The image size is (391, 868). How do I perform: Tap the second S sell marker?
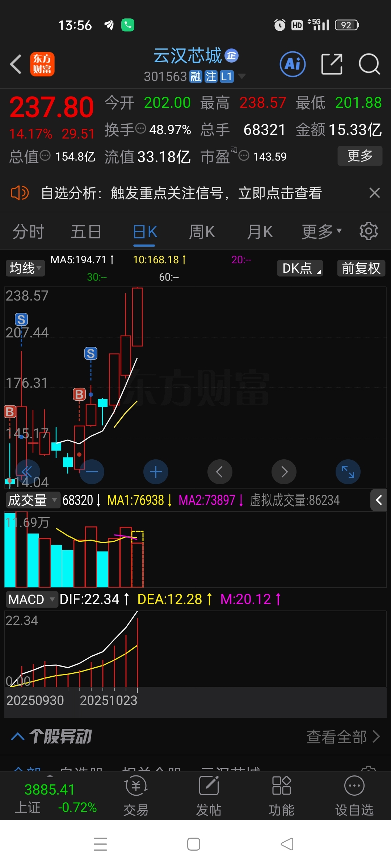pos(91,353)
